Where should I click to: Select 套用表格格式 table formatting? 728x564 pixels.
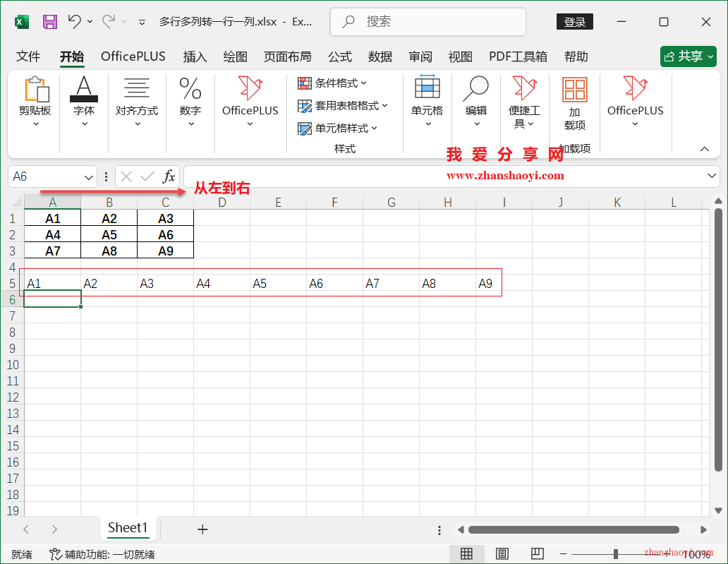(x=344, y=106)
